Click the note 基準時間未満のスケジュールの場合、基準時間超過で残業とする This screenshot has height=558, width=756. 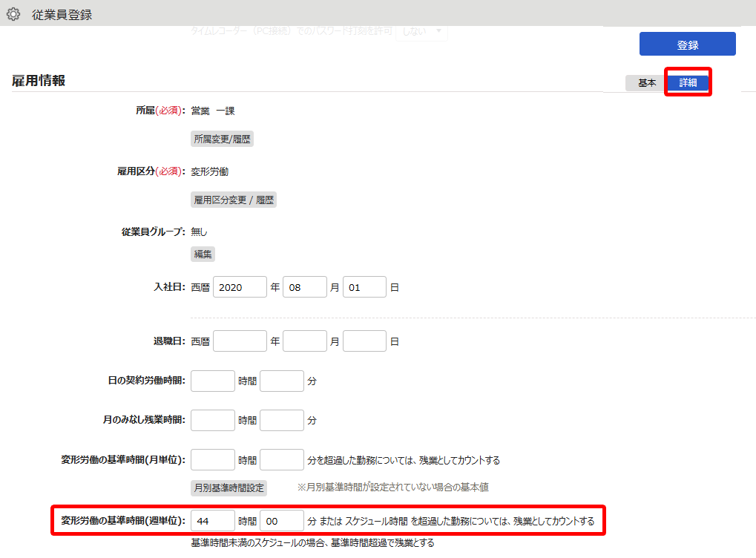tap(312, 543)
